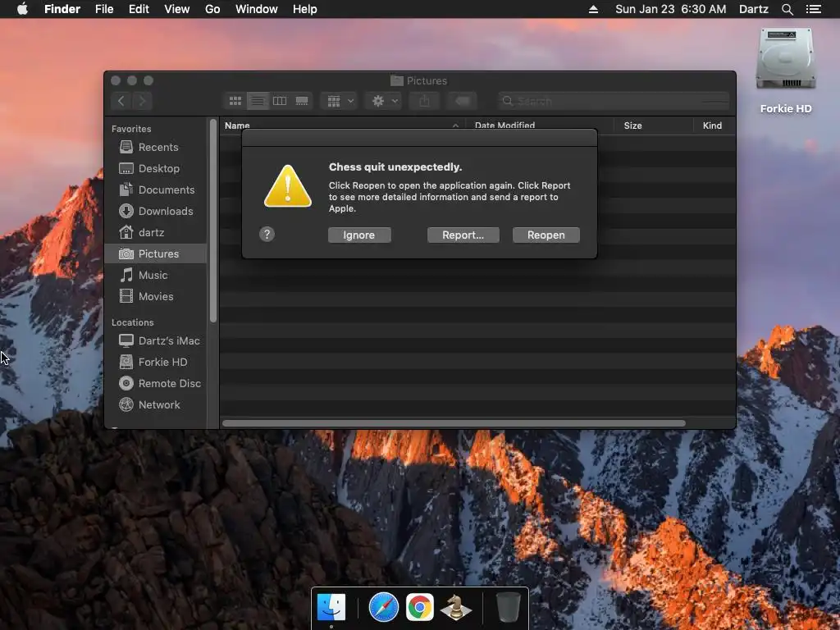The width and height of the screenshot is (840, 630).
Task: Switch to icon view in Finder
Action: [235, 101]
